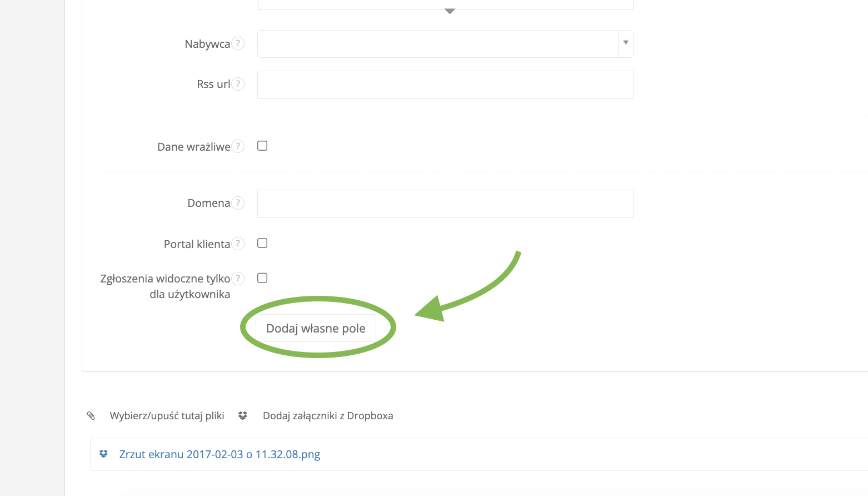Click into the Domena input field
Viewport: 868px width, 496px height.
click(x=445, y=204)
